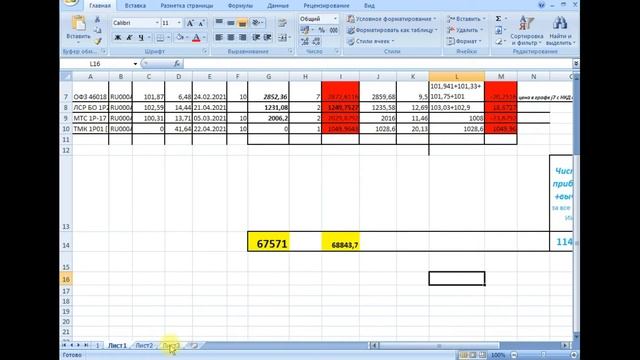Click the AutoSum sigma icon

click(x=498, y=19)
